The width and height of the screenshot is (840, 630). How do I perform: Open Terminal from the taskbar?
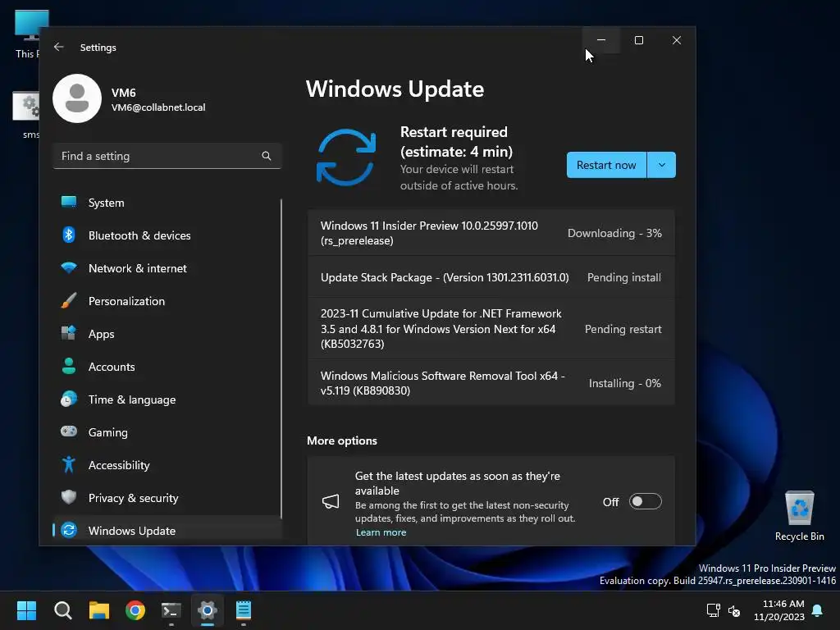(x=171, y=610)
